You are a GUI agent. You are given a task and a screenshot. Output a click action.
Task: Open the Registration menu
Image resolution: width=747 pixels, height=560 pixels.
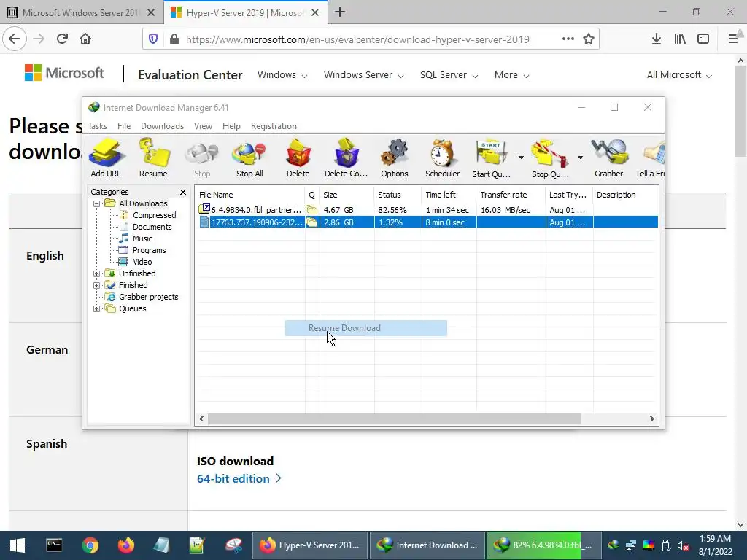[274, 126]
